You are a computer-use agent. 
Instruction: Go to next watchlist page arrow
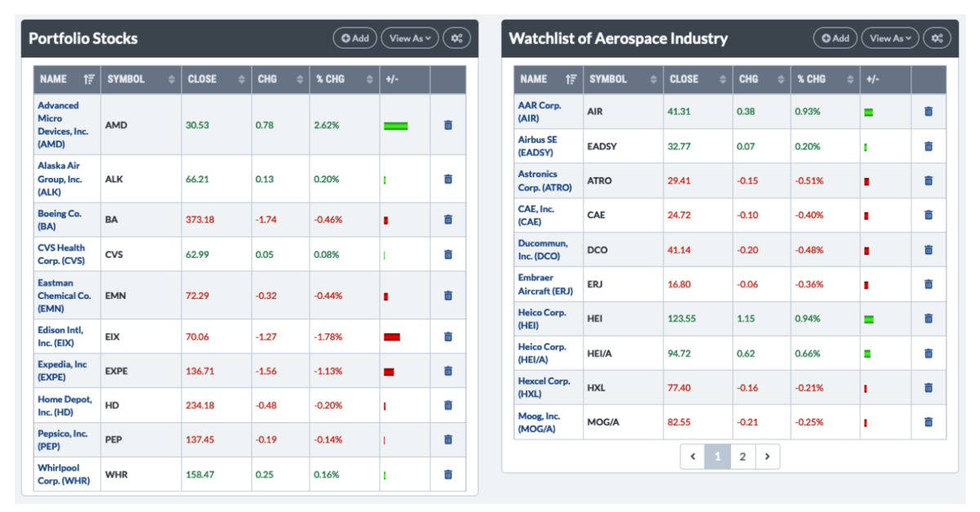coord(767,456)
